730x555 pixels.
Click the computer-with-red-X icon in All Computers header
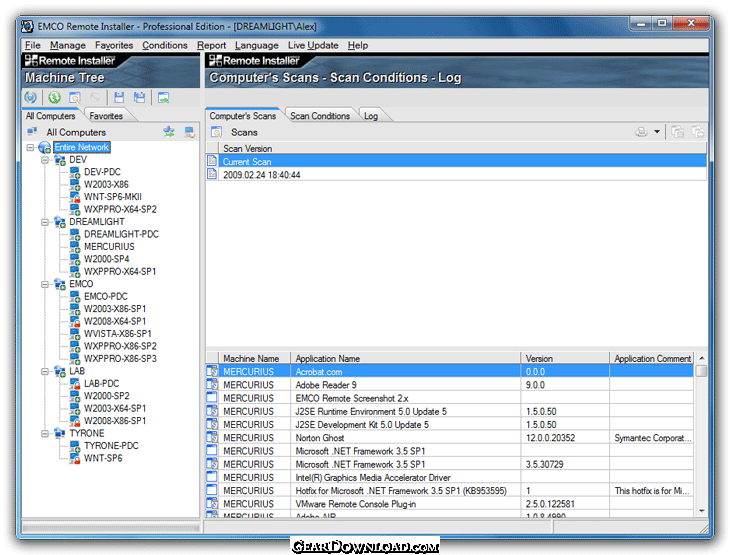(189, 132)
